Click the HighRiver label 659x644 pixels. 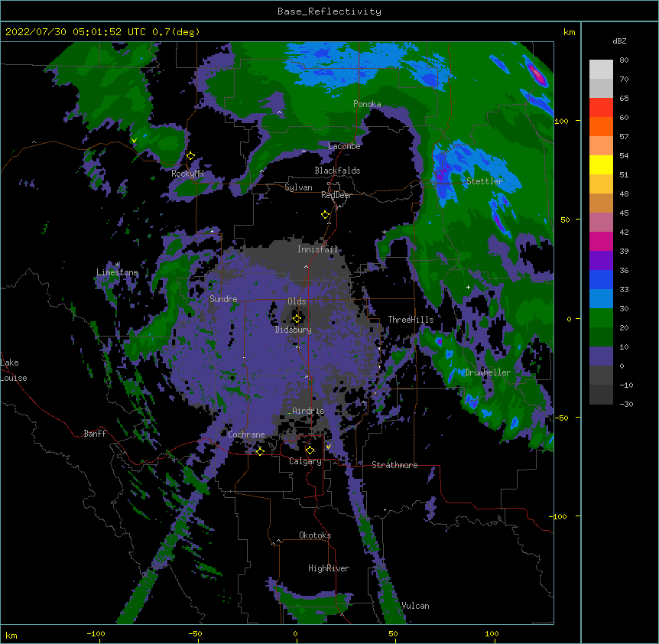pos(329,568)
